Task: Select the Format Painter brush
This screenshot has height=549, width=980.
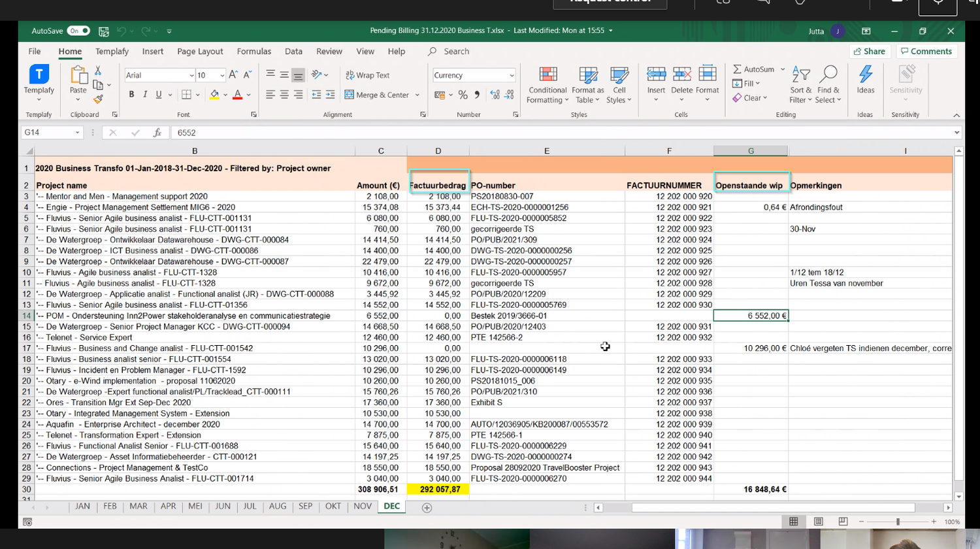Action: [98, 99]
